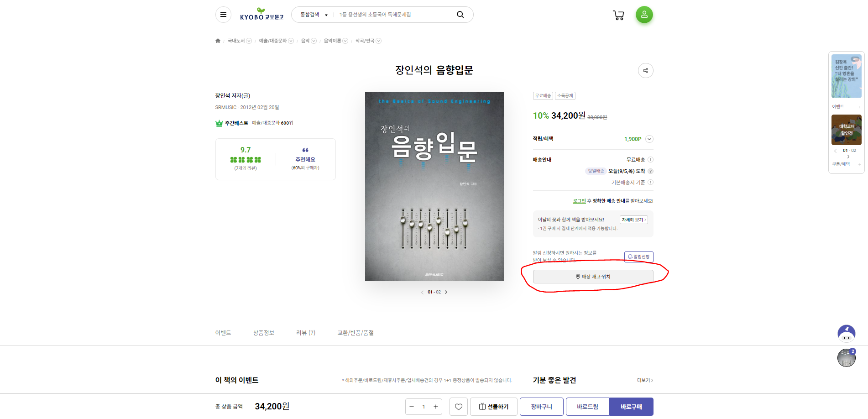Screen dimensions: 868x419
Task: Open the 음악 breadcrumb dropdown
Action: [x=314, y=41]
